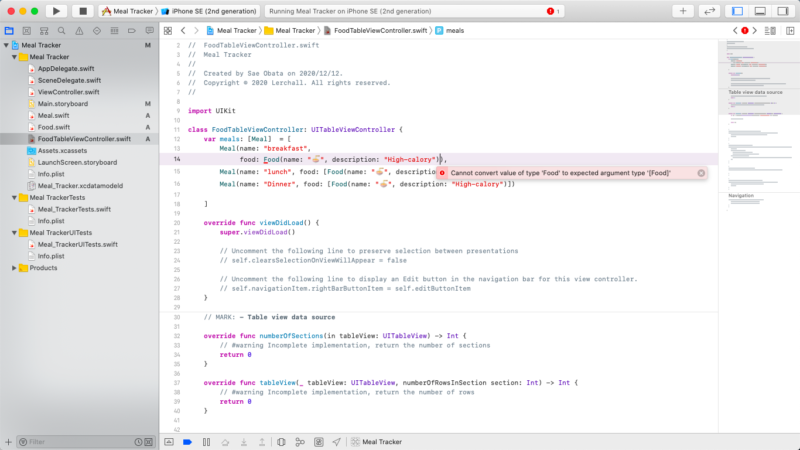Toggle the Navigator panel visibility

737,11
